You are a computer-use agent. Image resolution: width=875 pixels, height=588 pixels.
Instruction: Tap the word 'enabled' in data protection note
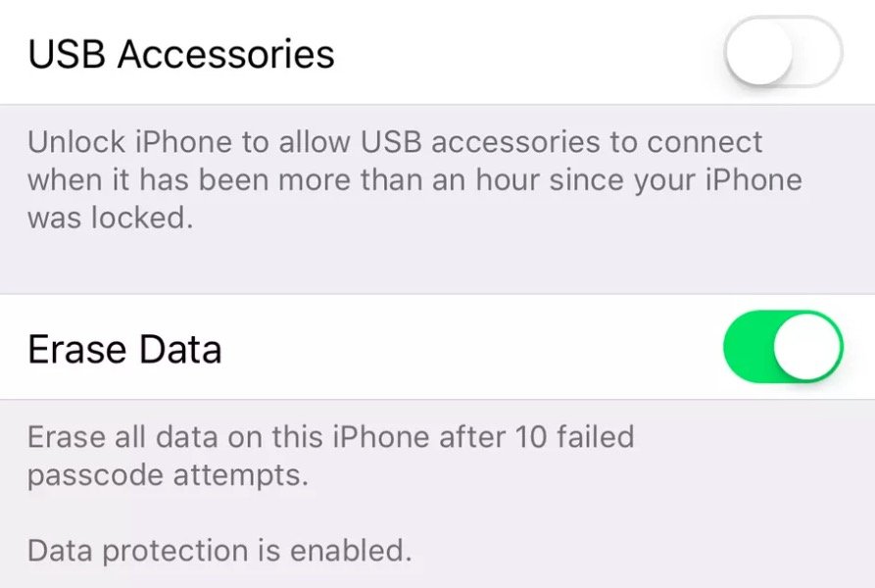click(346, 551)
